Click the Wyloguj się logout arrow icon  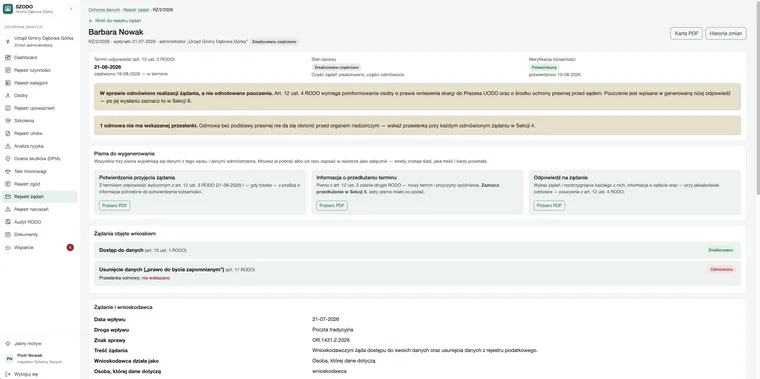pyautogui.click(x=8, y=374)
